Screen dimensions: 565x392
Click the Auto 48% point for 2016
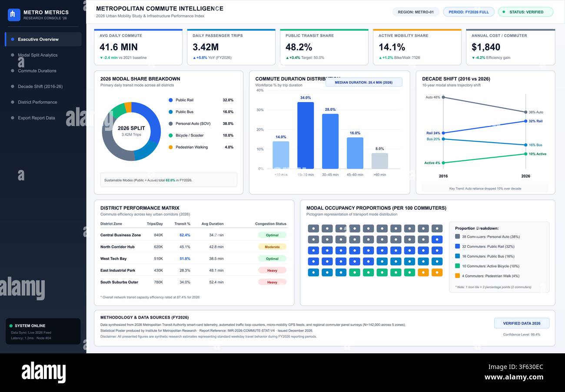[443, 97]
